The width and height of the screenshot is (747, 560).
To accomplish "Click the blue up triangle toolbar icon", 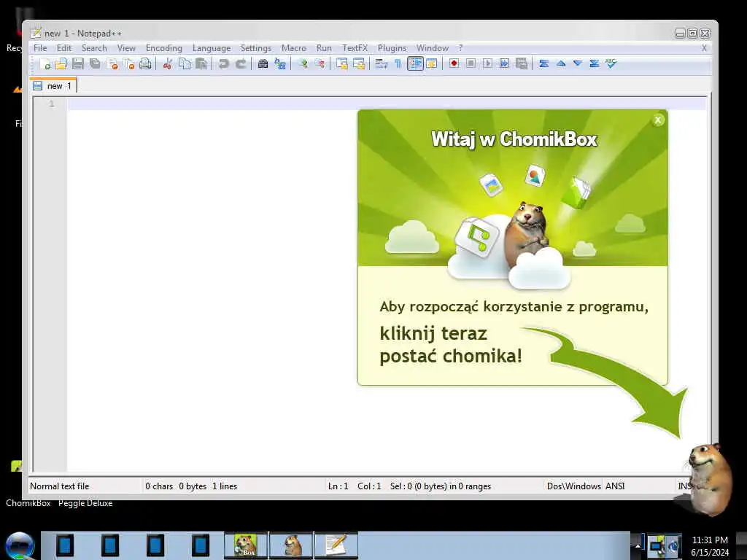I will pos(561,63).
